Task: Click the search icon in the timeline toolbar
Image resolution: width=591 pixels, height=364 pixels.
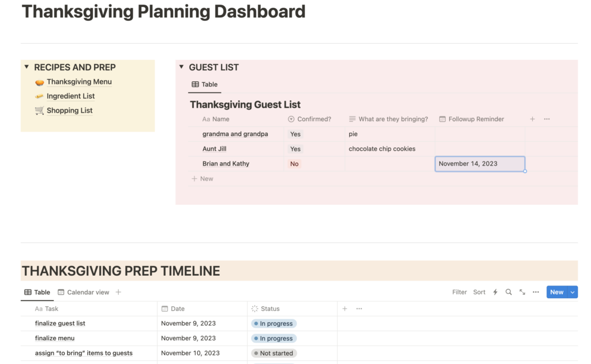Action: click(x=508, y=292)
